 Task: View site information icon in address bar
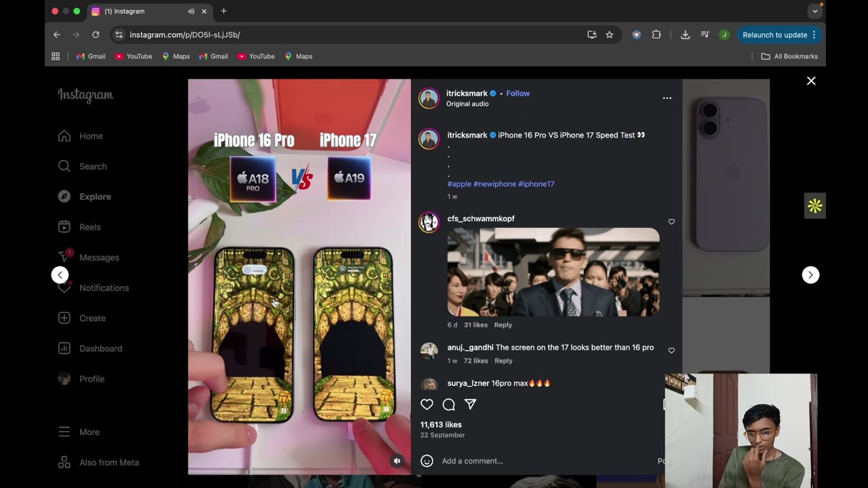pyautogui.click(x=119, y=35)
